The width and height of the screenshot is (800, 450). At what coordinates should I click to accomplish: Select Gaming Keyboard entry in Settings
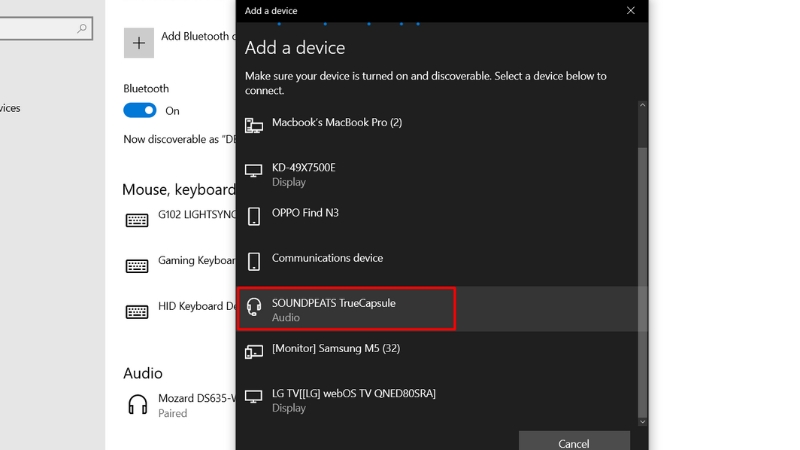(x=180, y=266)
